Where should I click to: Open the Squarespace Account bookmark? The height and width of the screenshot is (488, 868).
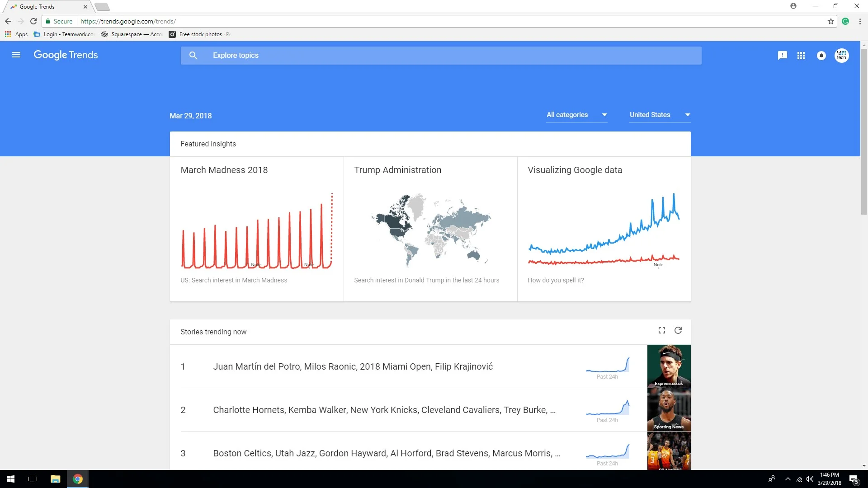(x=131, y=34)
